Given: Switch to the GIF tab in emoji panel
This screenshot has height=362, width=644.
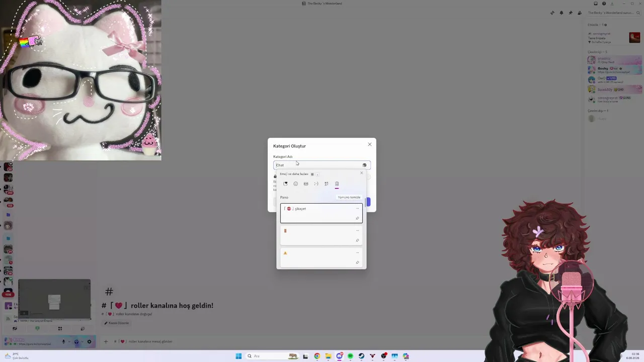Looking at the screenshot, I should 306,184.
